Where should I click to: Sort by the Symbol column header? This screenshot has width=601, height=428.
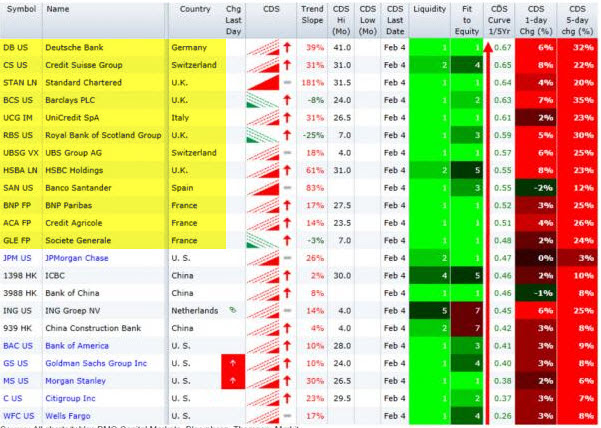[x=21, y=9]
